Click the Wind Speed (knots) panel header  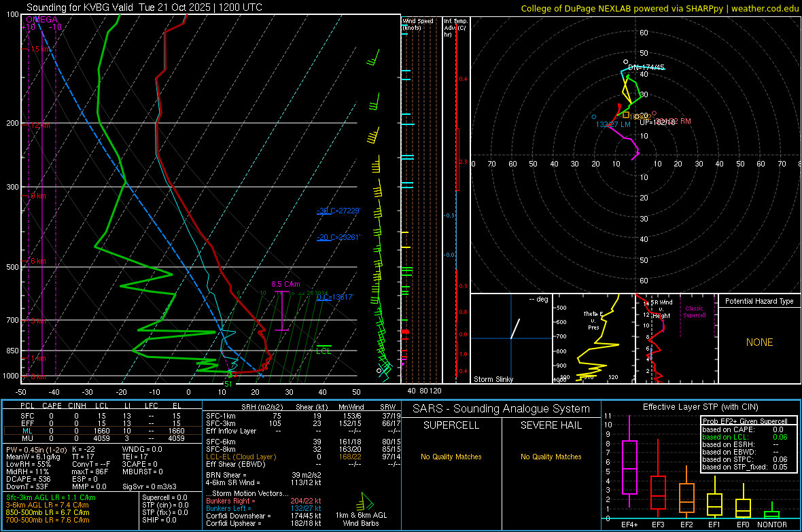pos(419,24)
